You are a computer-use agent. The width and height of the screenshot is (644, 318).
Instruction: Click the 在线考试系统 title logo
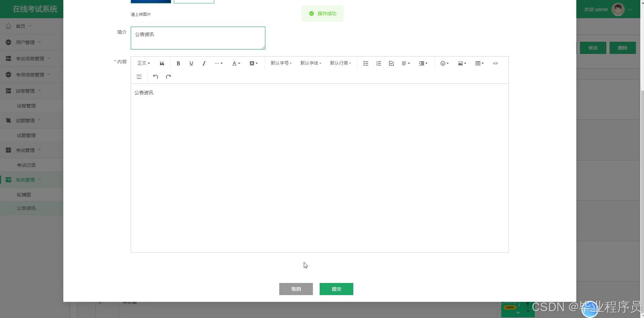35,9
